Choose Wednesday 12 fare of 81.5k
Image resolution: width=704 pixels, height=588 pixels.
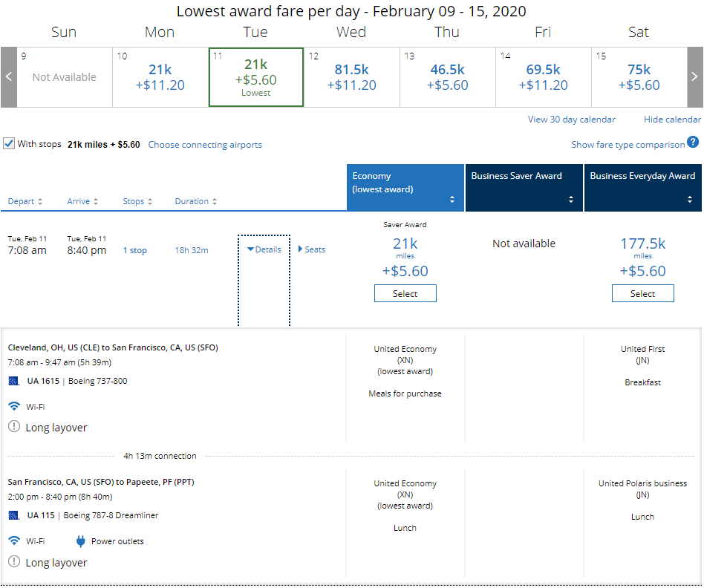(351, 77)
